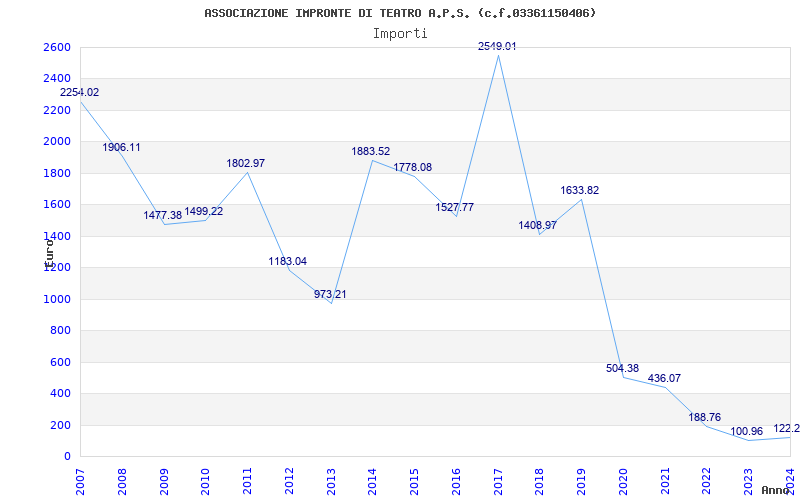The height and width of the screenshot is (500, 800).
Task: Click the Euro y-axis title
Action: tap(49, 253)
